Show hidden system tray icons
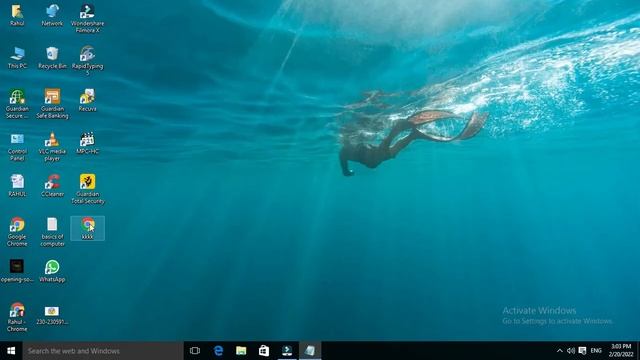This screenshot has width=640, height=360. pyautogui.click(x=560, y=351)
